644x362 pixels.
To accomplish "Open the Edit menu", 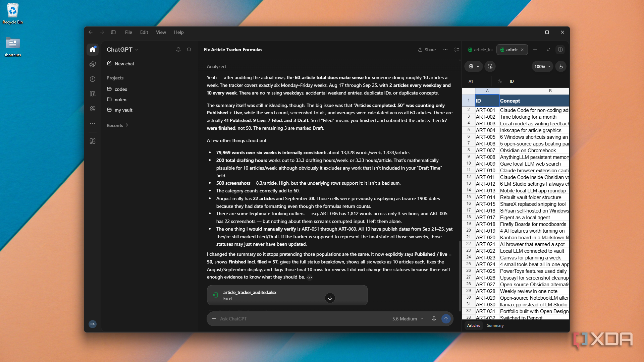I will click(144, 32).
